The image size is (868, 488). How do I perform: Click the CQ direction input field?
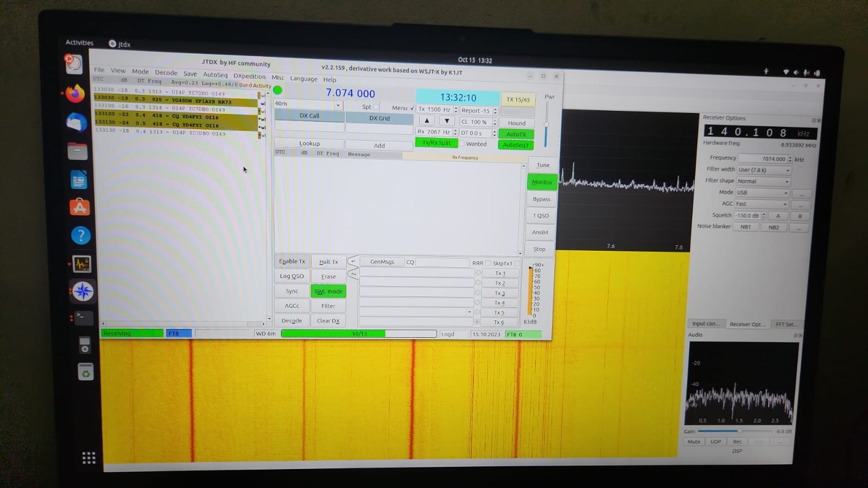tap(442, 262)
